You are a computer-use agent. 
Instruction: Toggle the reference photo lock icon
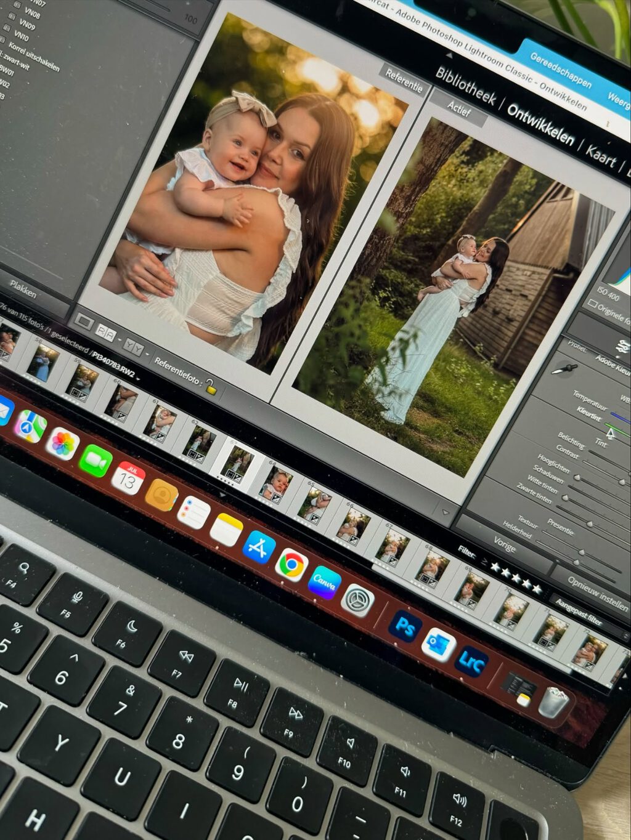click(211, 387)
